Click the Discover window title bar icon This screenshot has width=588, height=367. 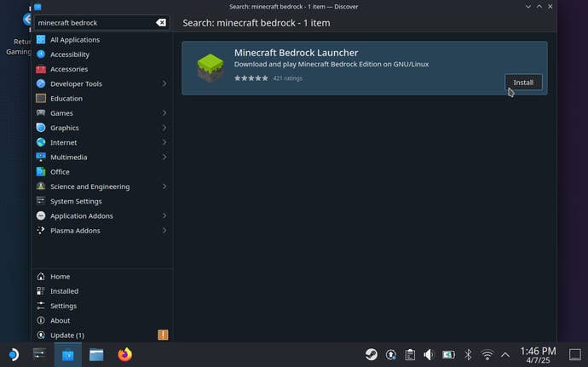pyautogui.click(x=37, y=7)
